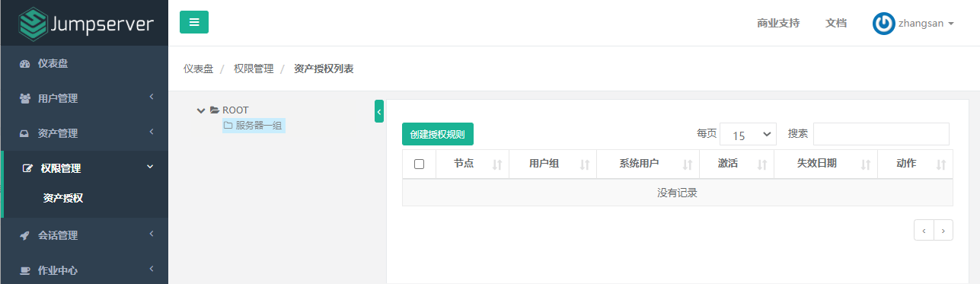Image resolution: width=980 pixels, height=284 pixels.
Task: Sort by 失效日期 column sort arrows
Action: (x=865, y=164)
